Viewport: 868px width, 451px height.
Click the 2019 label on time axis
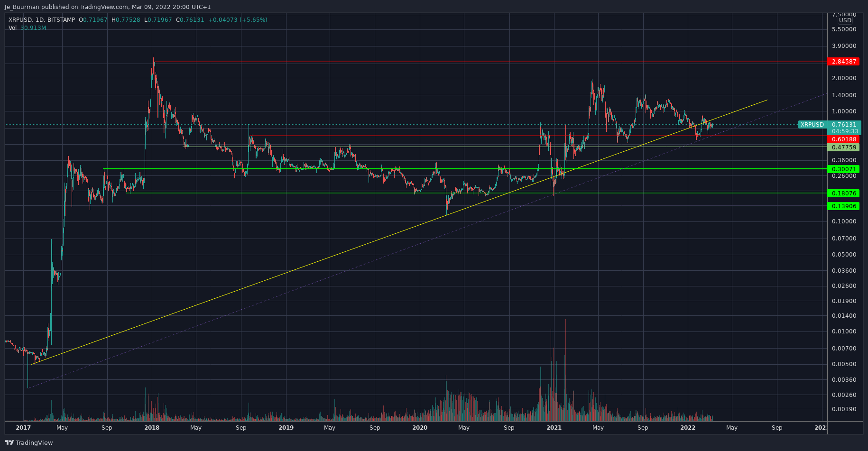click(286, 428)
